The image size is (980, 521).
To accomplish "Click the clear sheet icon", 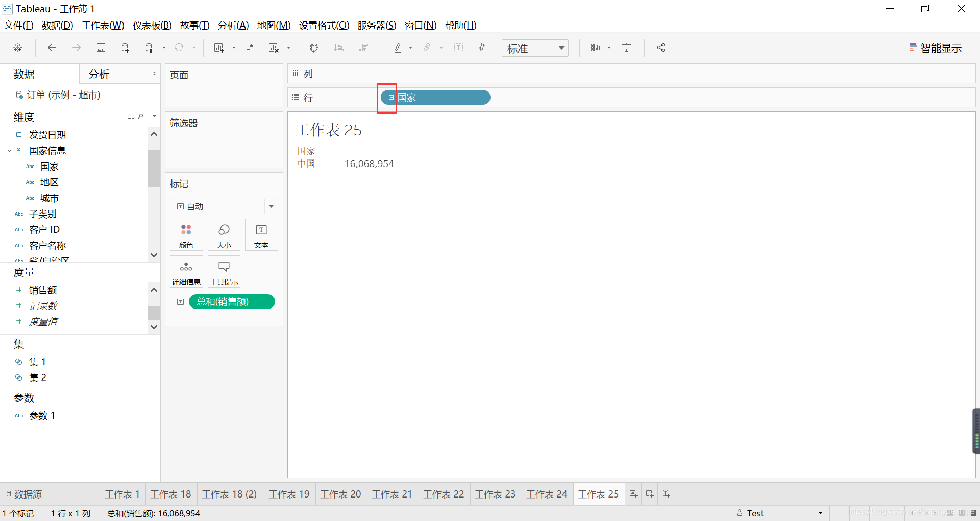I will point(274,48).
